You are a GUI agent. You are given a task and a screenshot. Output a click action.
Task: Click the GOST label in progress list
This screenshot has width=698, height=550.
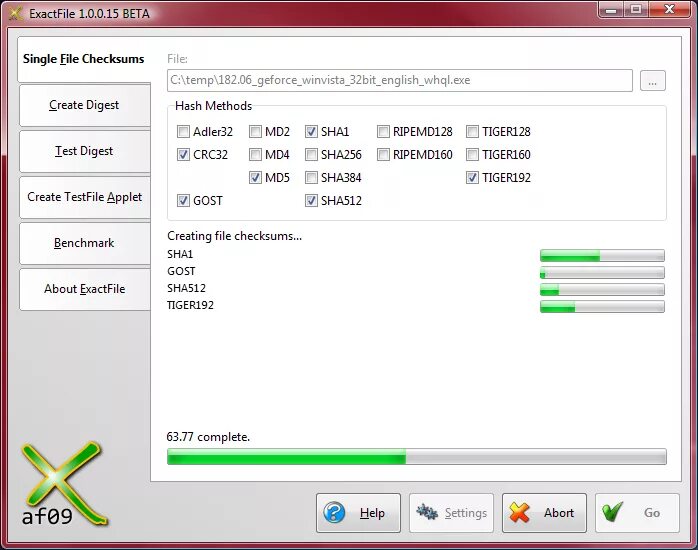(181, 271)
